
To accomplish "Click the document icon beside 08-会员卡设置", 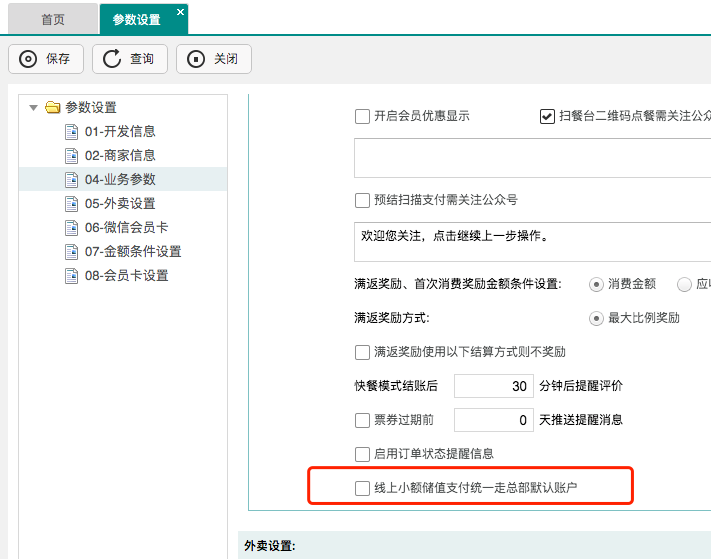I will [71, 276].
